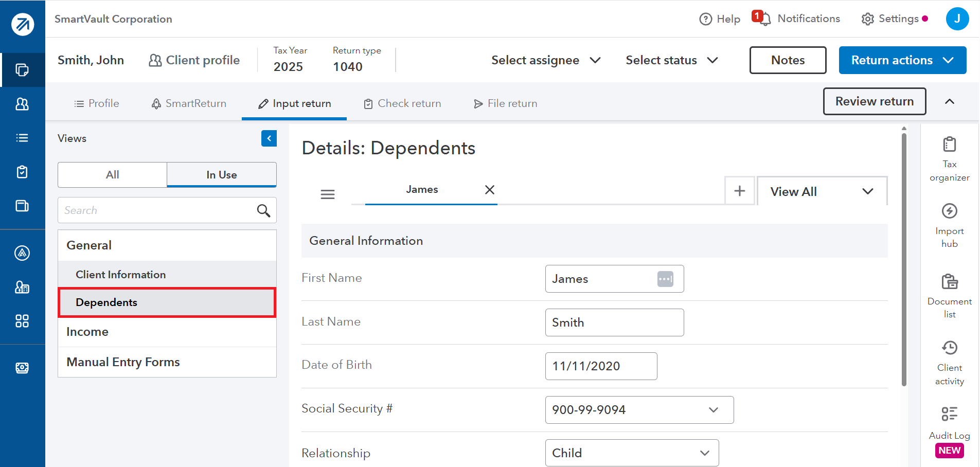The width and height of the screenshot is (980, 467).
Task: Click the Review return button
Action: (x=875, y=101)
